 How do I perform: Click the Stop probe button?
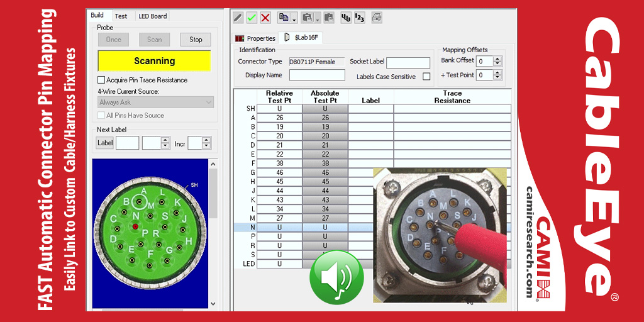(196, 40)
